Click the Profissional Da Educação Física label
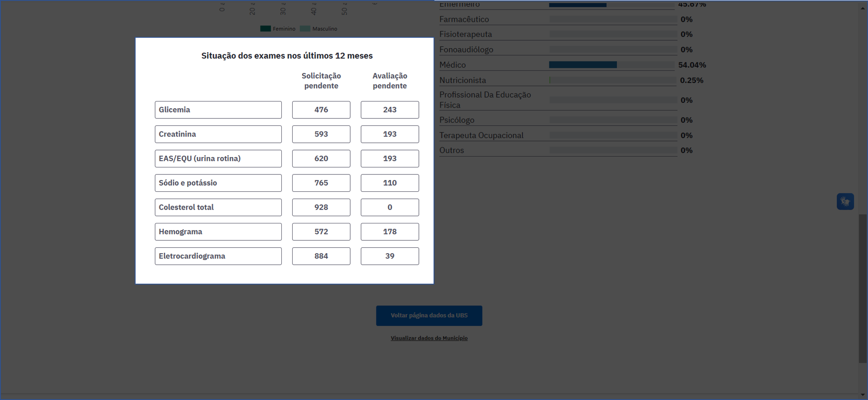Image resolution: width=868 pixels, height=400 pixels. pyautogui.click(x=485, y=100)
